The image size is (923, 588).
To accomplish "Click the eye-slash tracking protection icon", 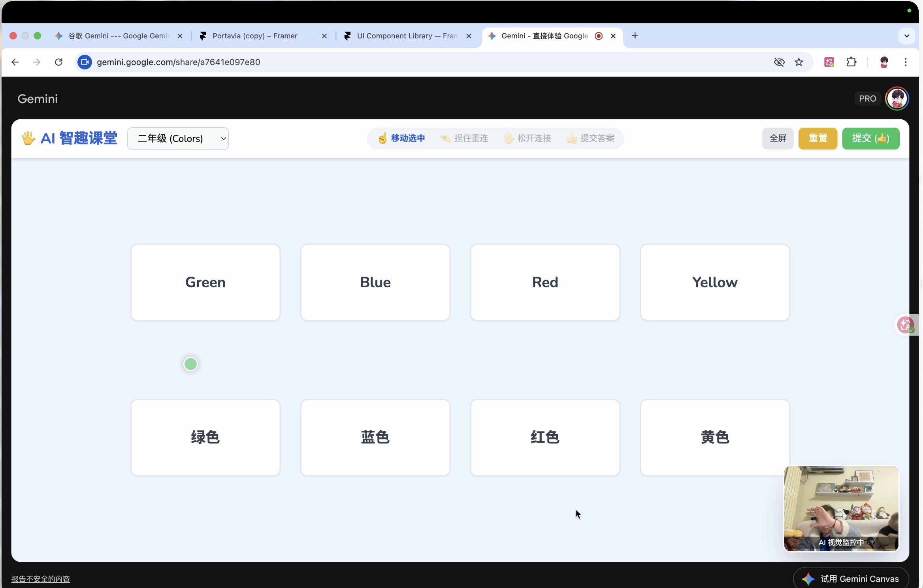I will pyautogui.click(x=779, y=62).
